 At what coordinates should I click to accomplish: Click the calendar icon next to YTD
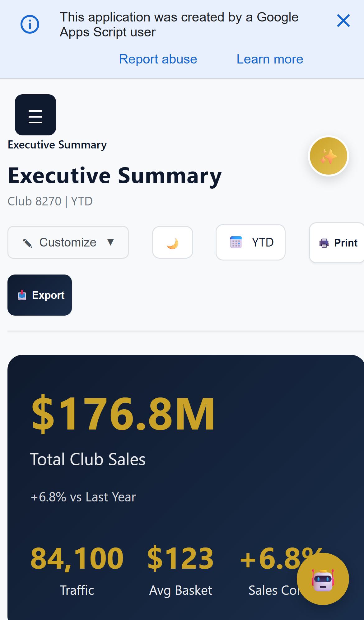[x=236, y=242]
